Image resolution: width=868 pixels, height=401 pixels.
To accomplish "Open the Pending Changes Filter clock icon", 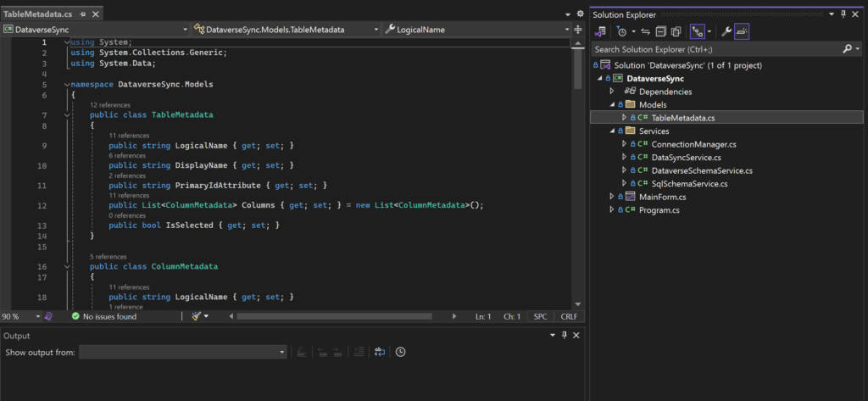I will pos(621,32).
